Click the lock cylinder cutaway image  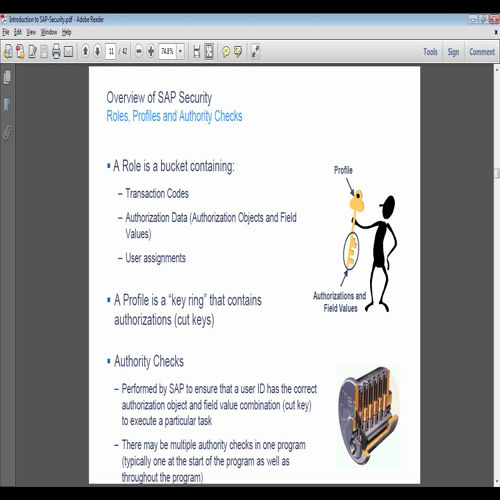click(x=369, y=416)
